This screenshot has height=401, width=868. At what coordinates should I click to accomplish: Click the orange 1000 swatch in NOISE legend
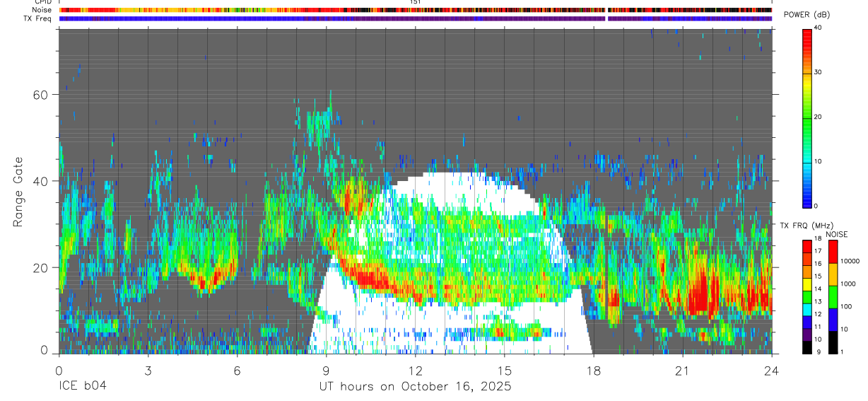[833, 274]
